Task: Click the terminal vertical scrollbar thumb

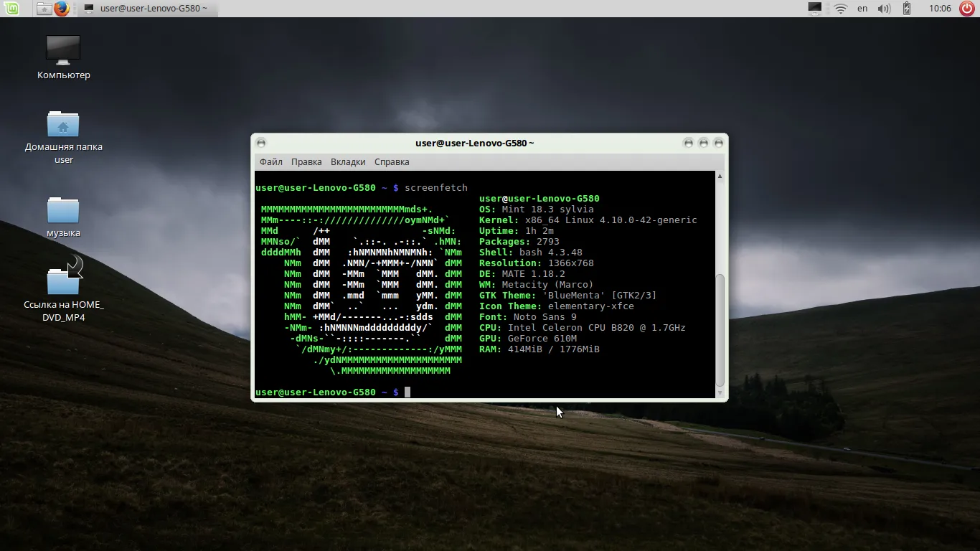Action: click(x=720, y=330)
